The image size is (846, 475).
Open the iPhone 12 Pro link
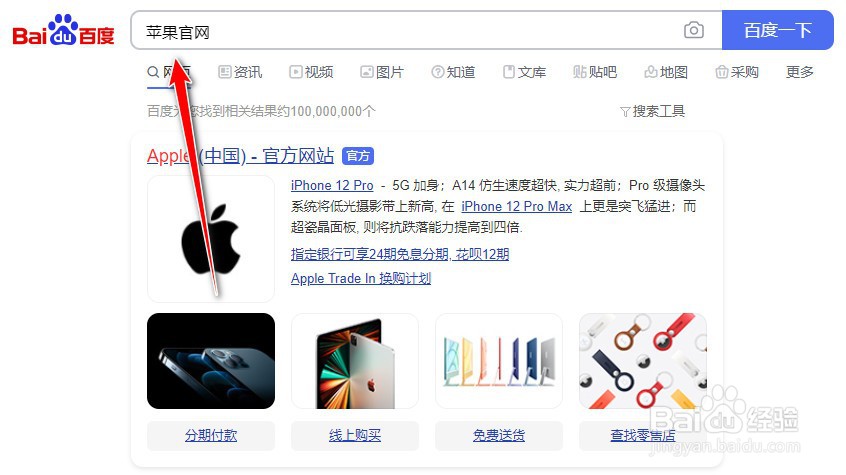pos(332,186)
